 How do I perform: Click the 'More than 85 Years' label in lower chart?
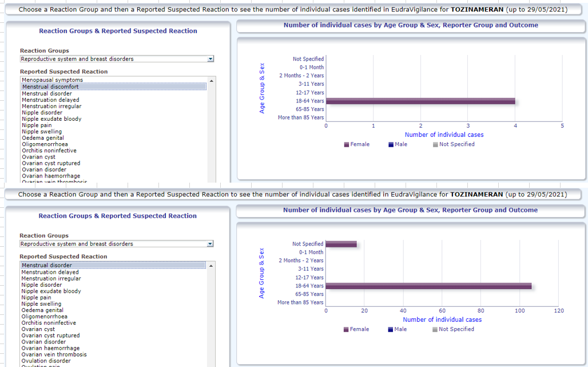[300, 302]
